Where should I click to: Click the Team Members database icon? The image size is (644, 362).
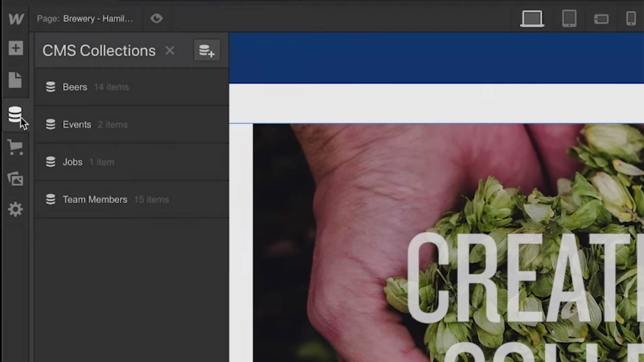pyautogui.click(x=51, y=199)
